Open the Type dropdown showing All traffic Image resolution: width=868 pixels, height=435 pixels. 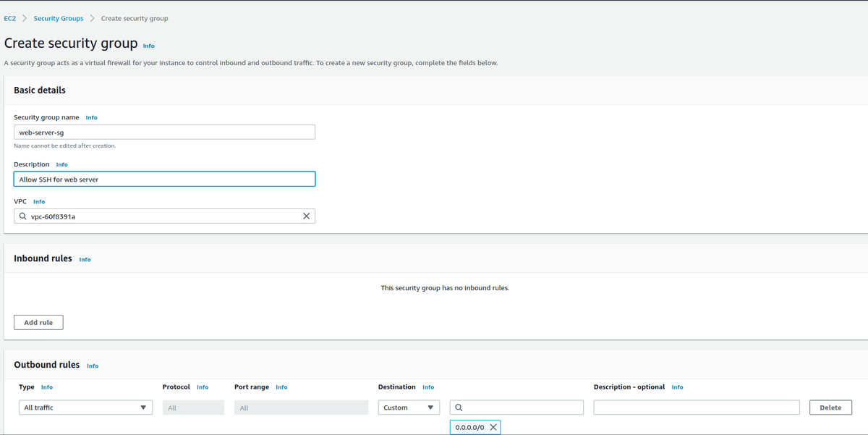pos(85,407)
